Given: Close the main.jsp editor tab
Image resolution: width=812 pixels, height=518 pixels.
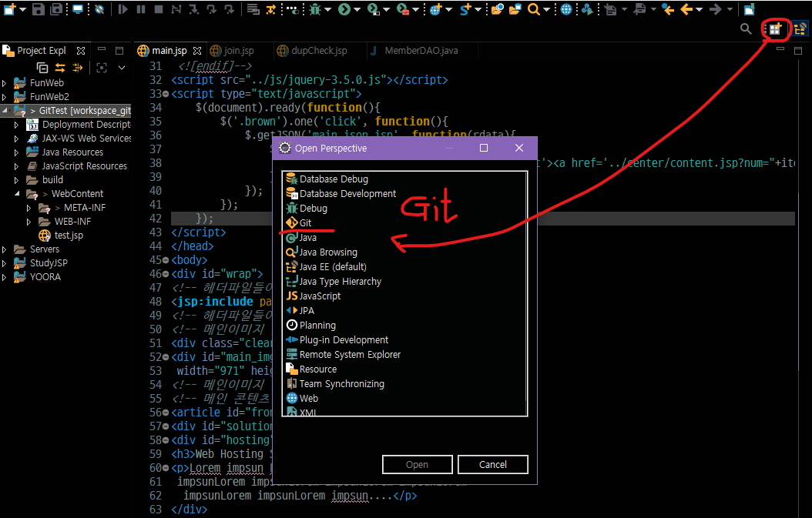Looking at the screenshot, I should (196, 51).
